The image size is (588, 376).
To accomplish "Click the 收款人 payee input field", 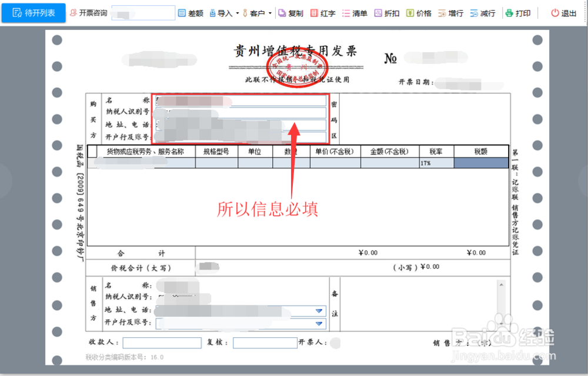I will point(162,343).
